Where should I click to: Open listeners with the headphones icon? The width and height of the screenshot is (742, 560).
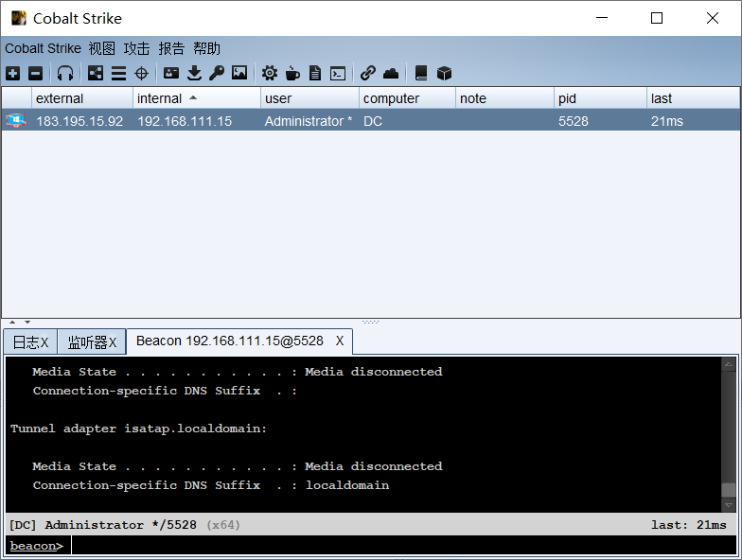click(x=64, y=74)
